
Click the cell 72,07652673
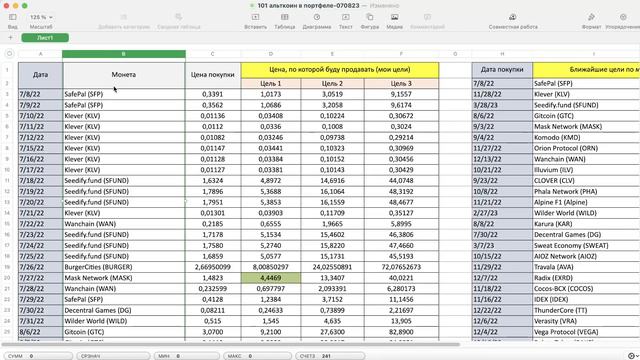[401, 267]
